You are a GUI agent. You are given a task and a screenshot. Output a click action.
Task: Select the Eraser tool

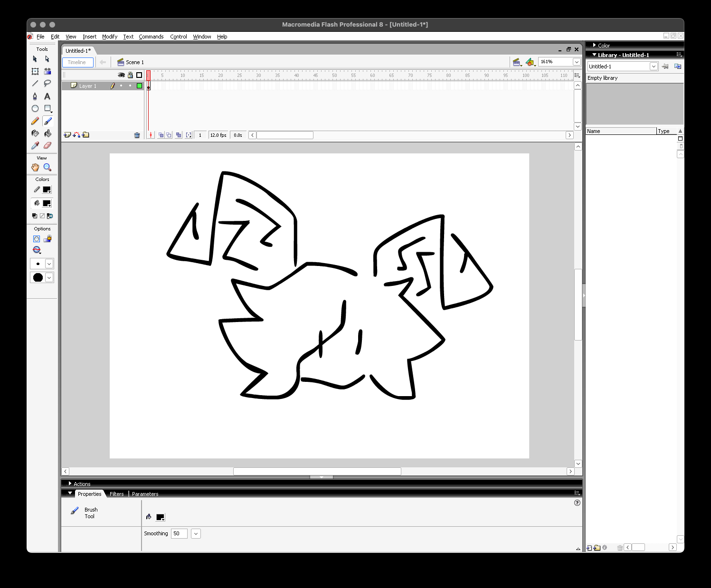(x=47, y=146)
